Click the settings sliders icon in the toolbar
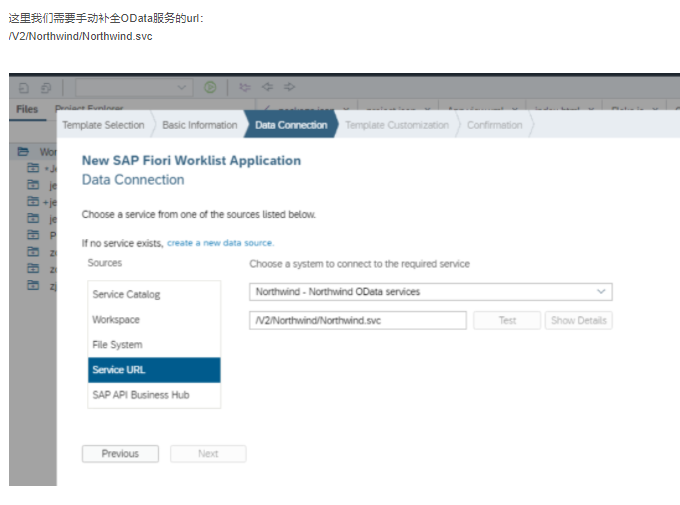Image resolution: width=680 pixels, height=505 pixels. 245,87
